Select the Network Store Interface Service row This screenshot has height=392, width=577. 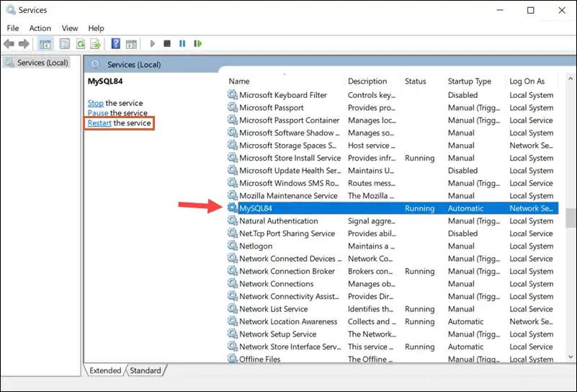coord(393,347)
